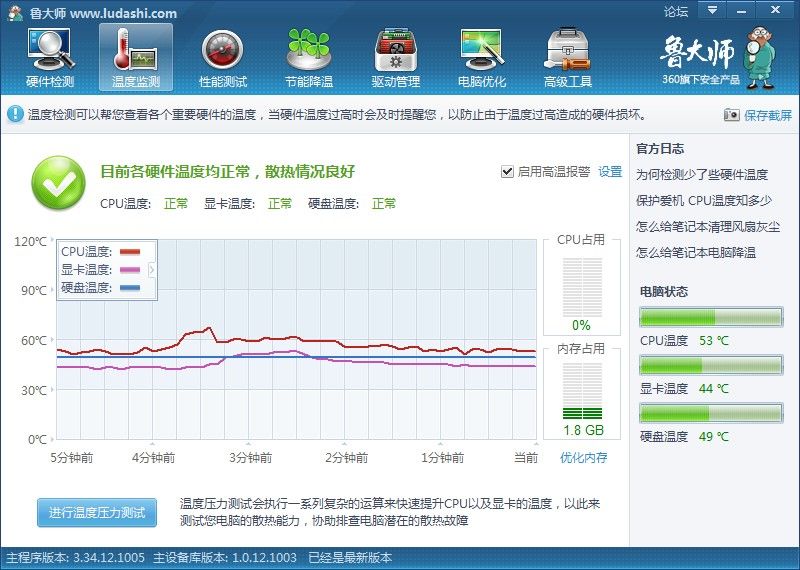Click the purple 显卡温度 legend swatch
This screenshot has width=800, height=570.
tap(130, 269)
